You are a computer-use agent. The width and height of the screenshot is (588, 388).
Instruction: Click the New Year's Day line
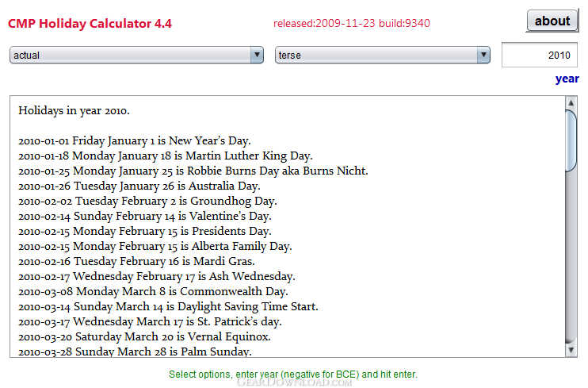tap(135, 140)
